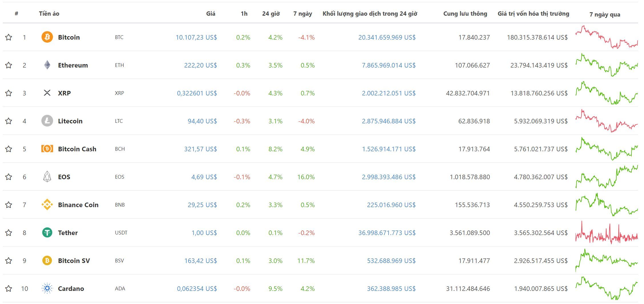Favorite Bitcoin with its star

click(9, 37)
